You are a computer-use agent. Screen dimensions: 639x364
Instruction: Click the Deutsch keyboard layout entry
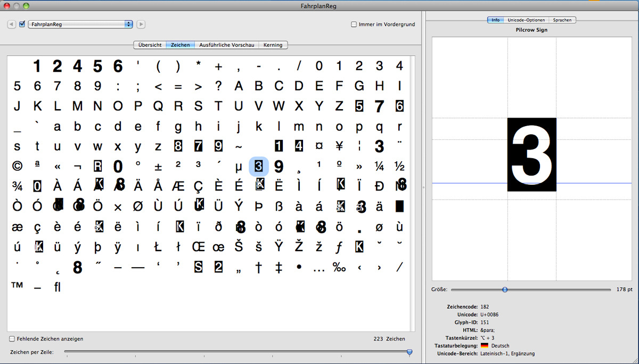click(495, 345)
